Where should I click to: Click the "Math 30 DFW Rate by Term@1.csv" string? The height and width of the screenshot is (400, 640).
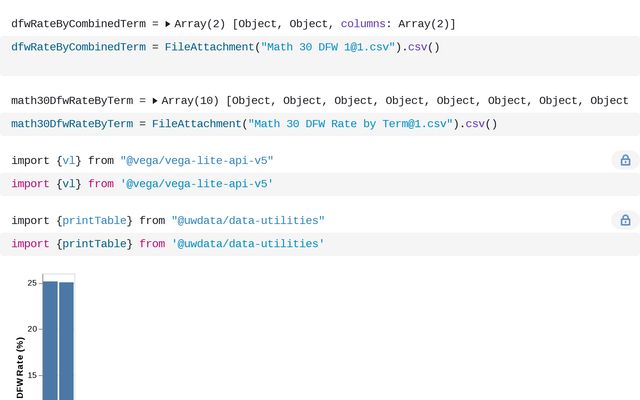point(352,124)
